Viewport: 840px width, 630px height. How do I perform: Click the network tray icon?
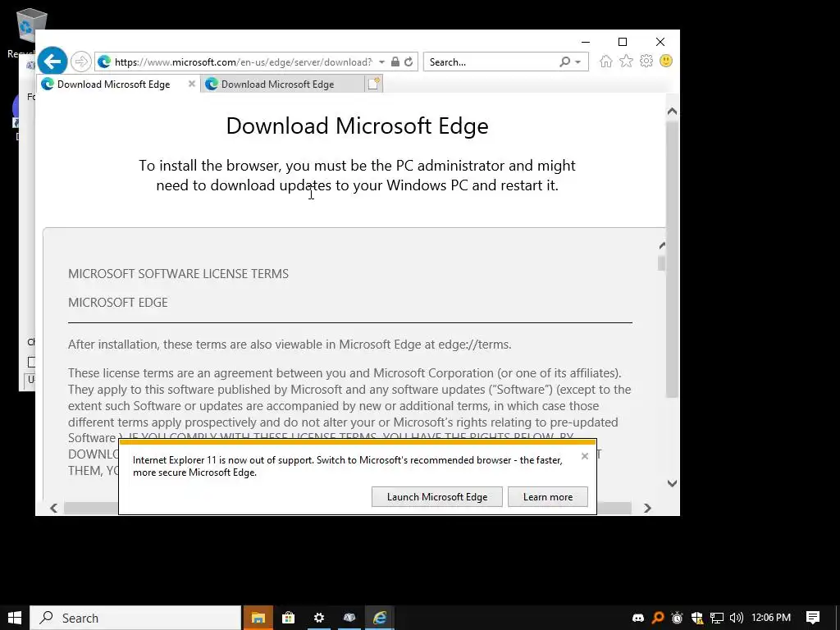[717, 618]
